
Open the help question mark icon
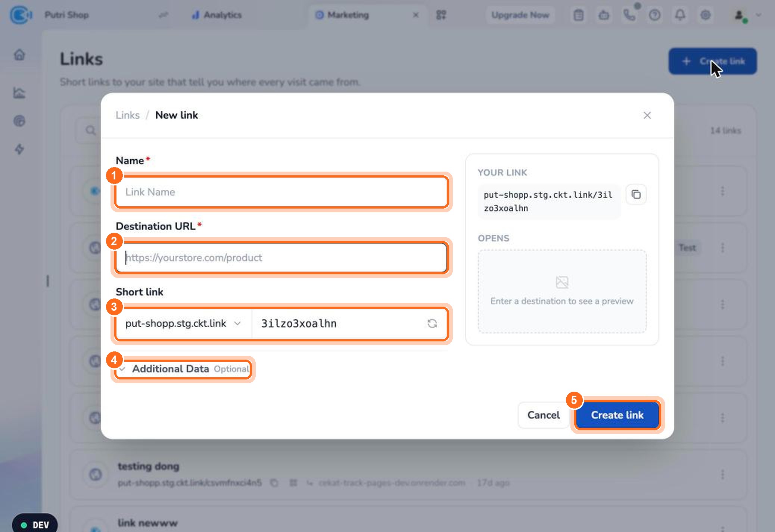pos(655,15)
